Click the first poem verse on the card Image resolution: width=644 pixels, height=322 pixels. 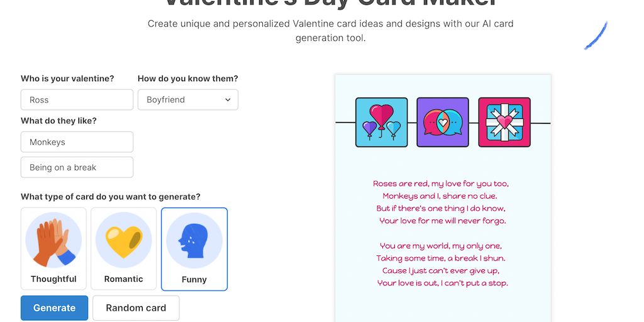point(441,202)
